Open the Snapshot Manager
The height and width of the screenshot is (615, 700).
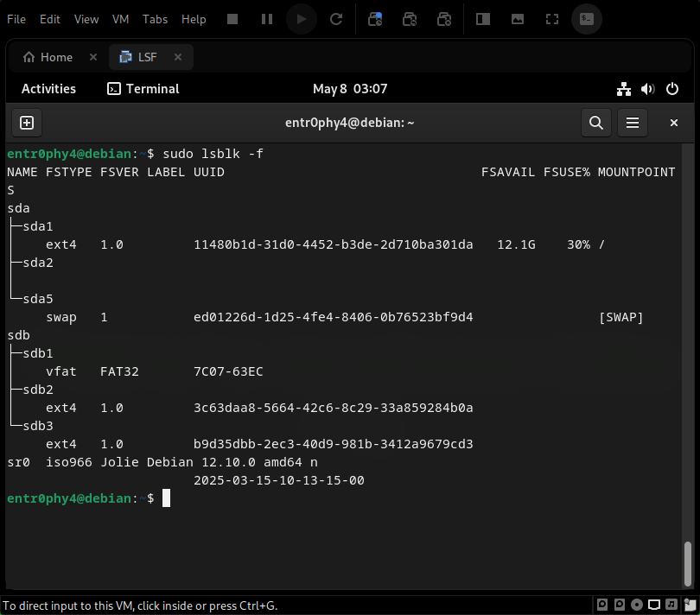click(444, 19)
